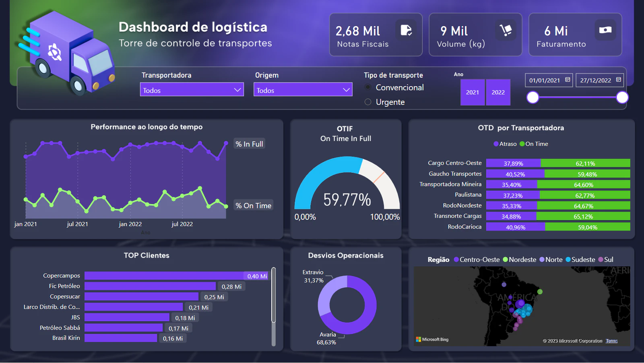
Task: Click Gaucho Transportes 59,48% On Time bar
Action: (587, 174)
